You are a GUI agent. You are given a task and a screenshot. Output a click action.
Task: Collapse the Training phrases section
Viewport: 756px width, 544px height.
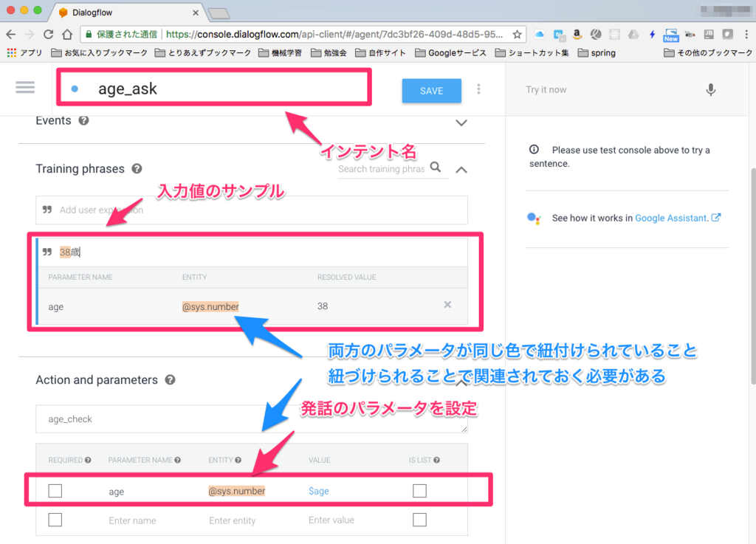(461, 170)
